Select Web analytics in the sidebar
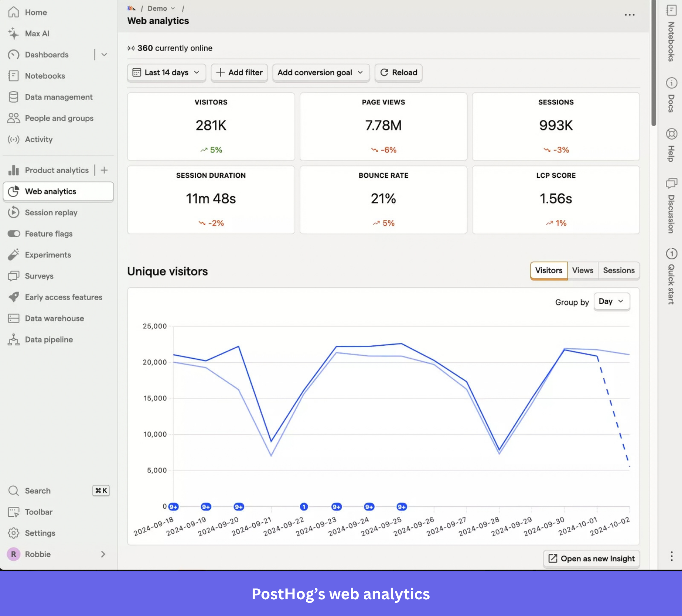 click(x=58, y=192)
